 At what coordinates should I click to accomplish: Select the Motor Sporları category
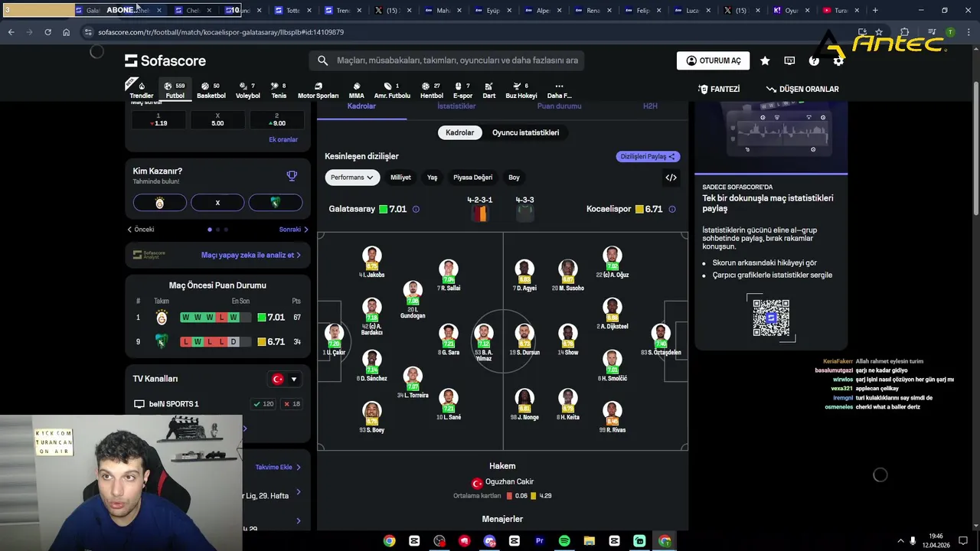(x=318, y=90)
